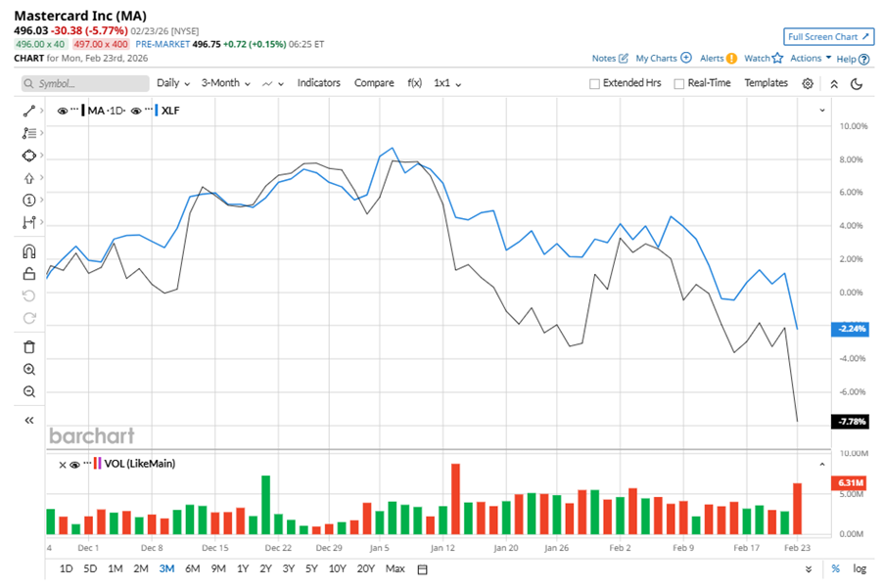883x588 pixels.
Task: Toggle the magnet snap mode
Action: [28, 251]
